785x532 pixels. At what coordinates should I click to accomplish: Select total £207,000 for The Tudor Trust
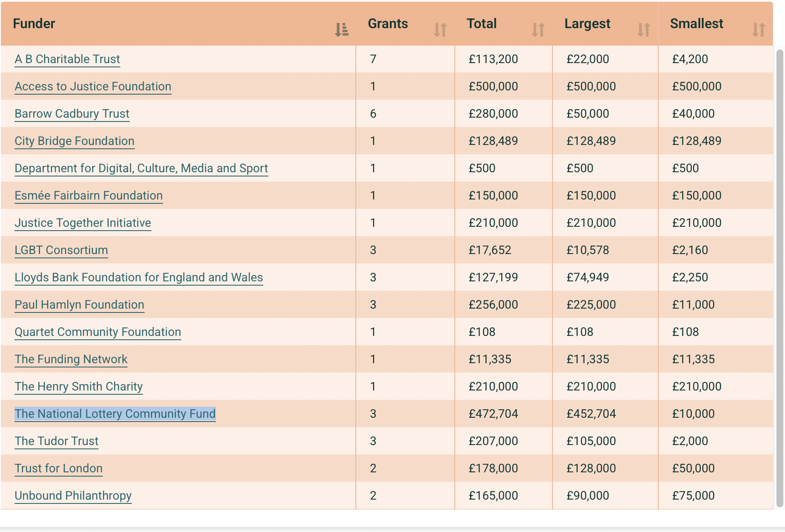coord(493,441)
